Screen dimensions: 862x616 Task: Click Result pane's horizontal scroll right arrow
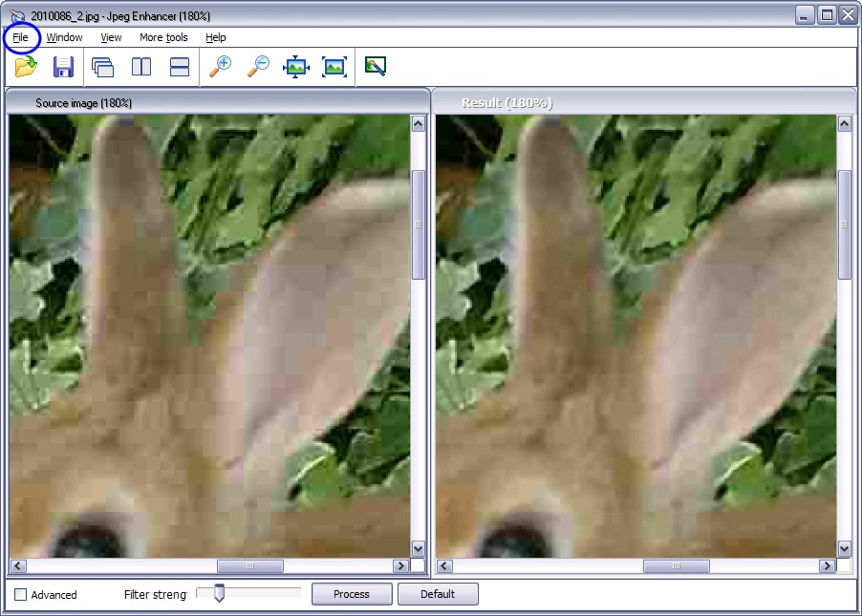[x=827, y=566]
